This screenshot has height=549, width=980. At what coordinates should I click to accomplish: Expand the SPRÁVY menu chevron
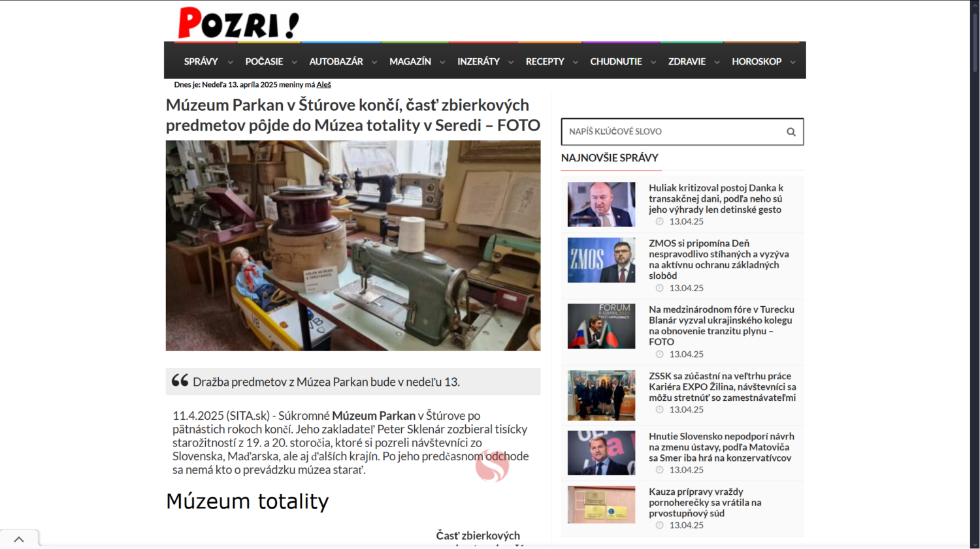click(230, 62)
